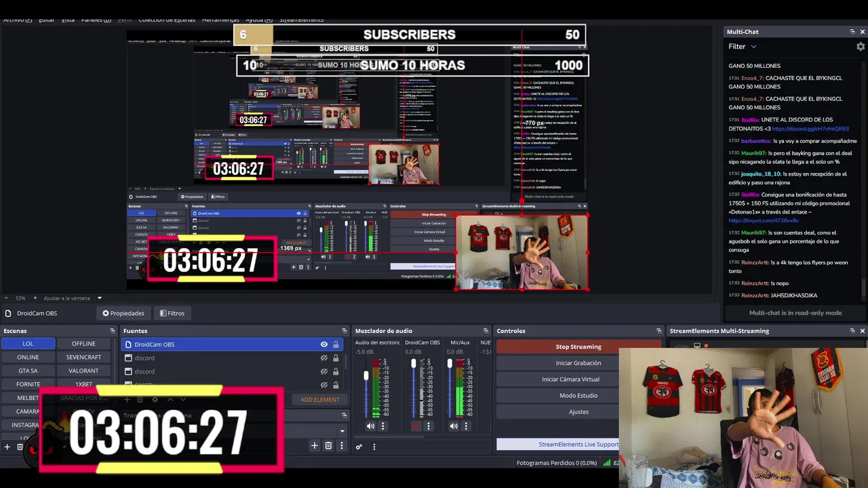Click the ADD ELEMENT button

click(320, 400)
